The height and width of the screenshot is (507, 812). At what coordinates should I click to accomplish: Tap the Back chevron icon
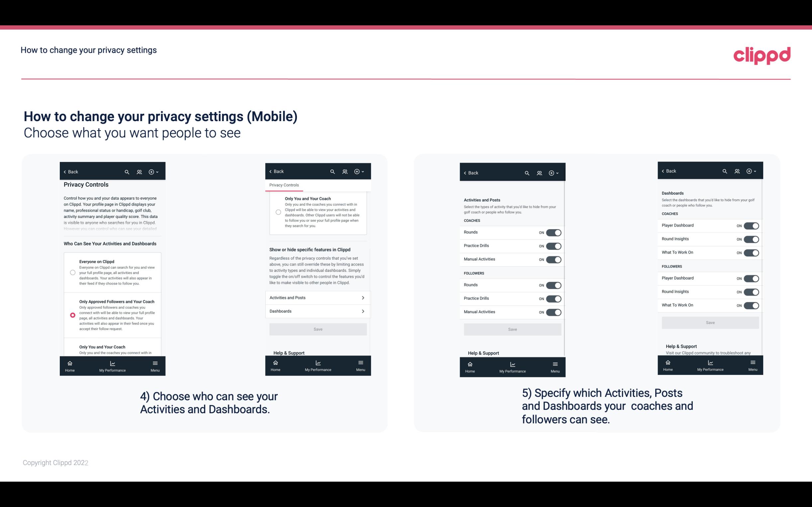(64, 171)
